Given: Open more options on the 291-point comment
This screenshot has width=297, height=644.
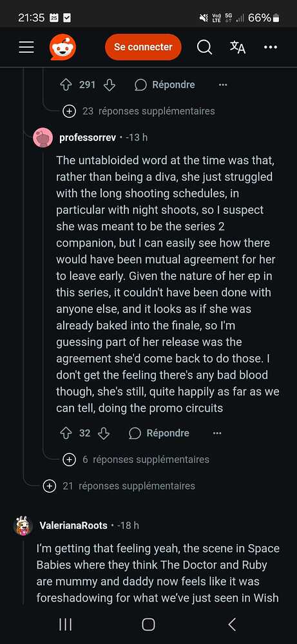Looking at the screenshot, I should tap(223, 85).
